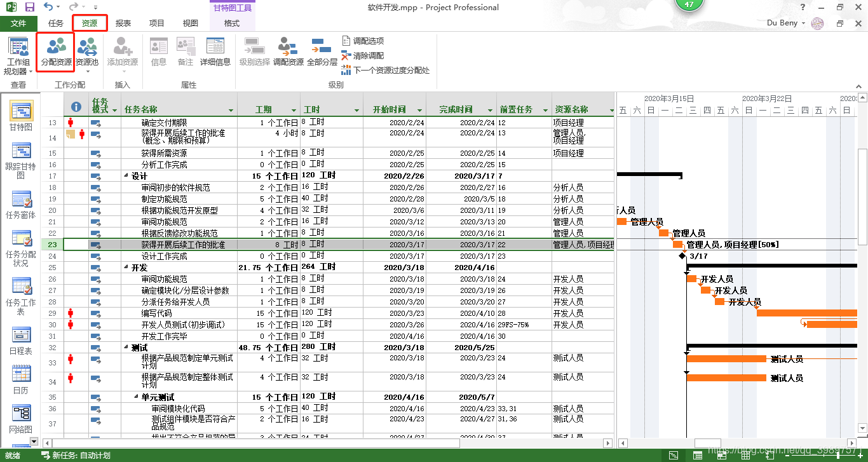The image size is (868, 462).
Task: Collapse the 开发 summary task
Action: pyautogui.click(x=126, y=268)
